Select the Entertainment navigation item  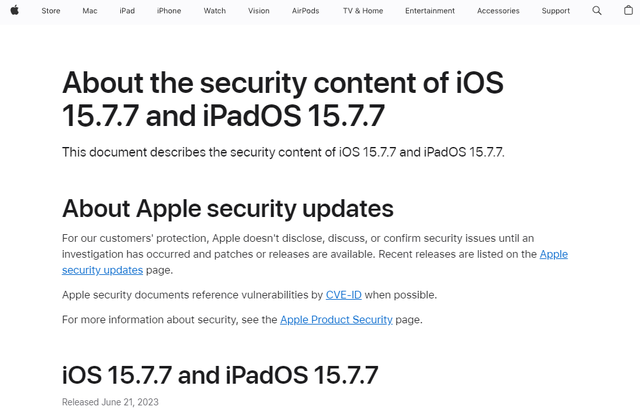(x=430, y=11)
